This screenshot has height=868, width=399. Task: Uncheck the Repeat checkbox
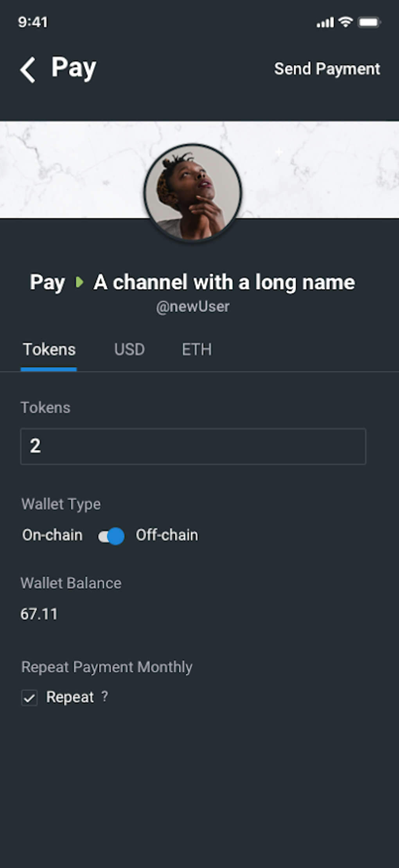pos(29,698)
